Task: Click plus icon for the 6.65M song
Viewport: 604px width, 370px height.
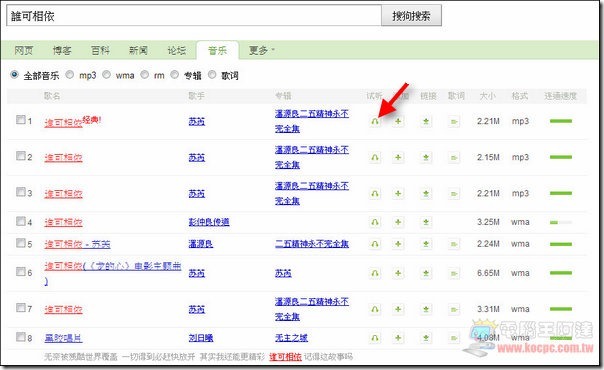Action: tap(398, 273)
